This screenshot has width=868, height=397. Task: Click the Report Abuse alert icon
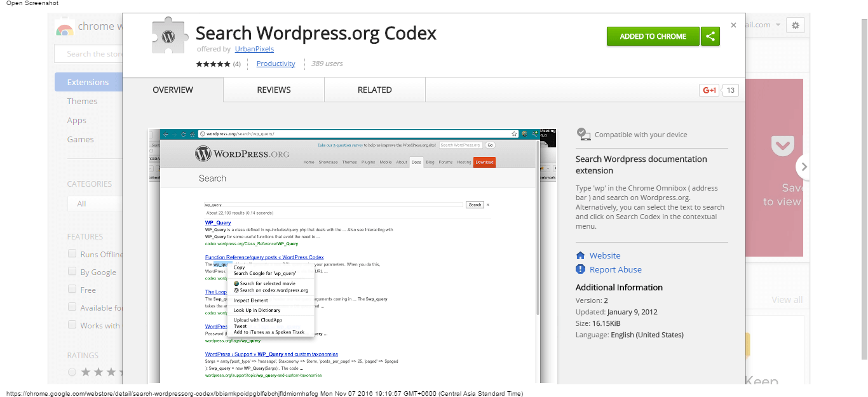pos(580,269)
